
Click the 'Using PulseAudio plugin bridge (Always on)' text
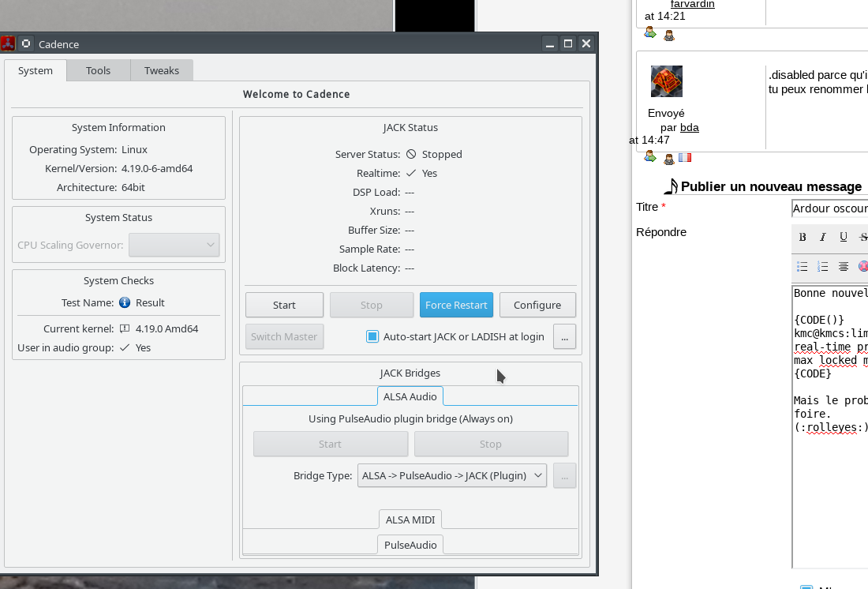pos(410,419)
